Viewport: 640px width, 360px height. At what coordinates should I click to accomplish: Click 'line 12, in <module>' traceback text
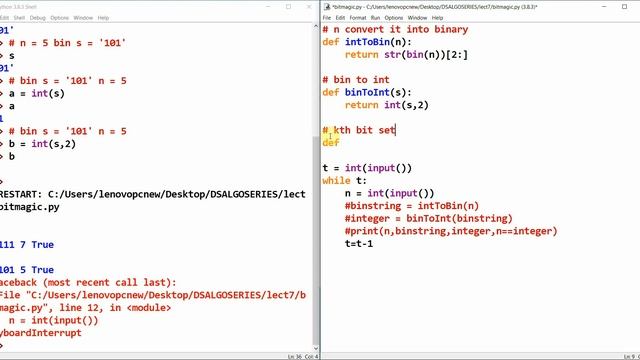point(115,308)
